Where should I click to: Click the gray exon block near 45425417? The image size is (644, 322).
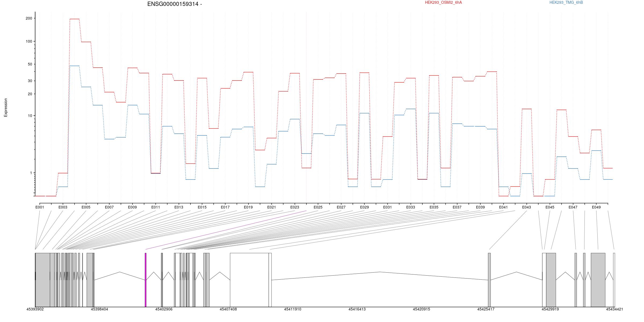point(489,280)
